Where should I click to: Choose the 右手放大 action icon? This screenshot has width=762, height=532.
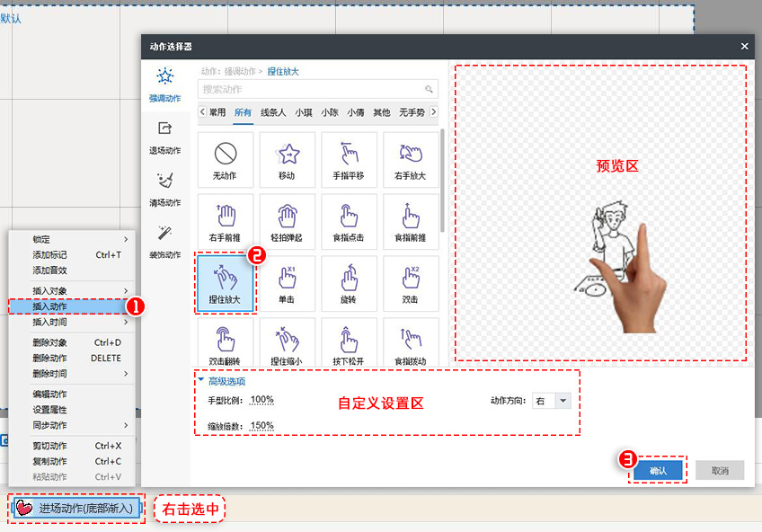(411, 159)
